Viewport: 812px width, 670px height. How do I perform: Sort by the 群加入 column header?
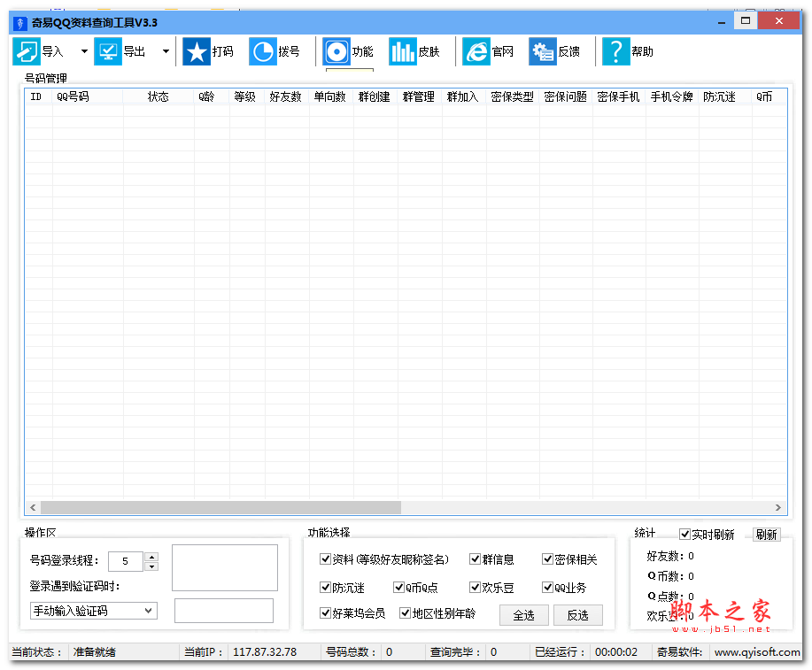point(464,96)
